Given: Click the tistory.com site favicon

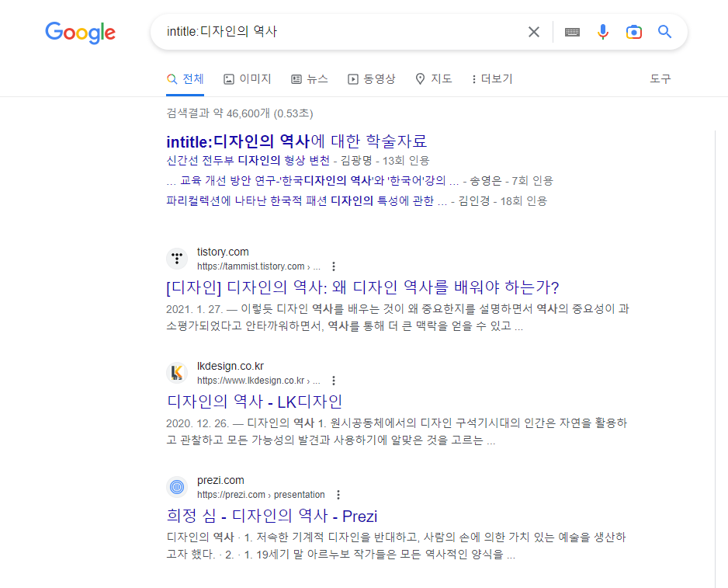Looking at the screenshot, I should click(x=177, y=259).
